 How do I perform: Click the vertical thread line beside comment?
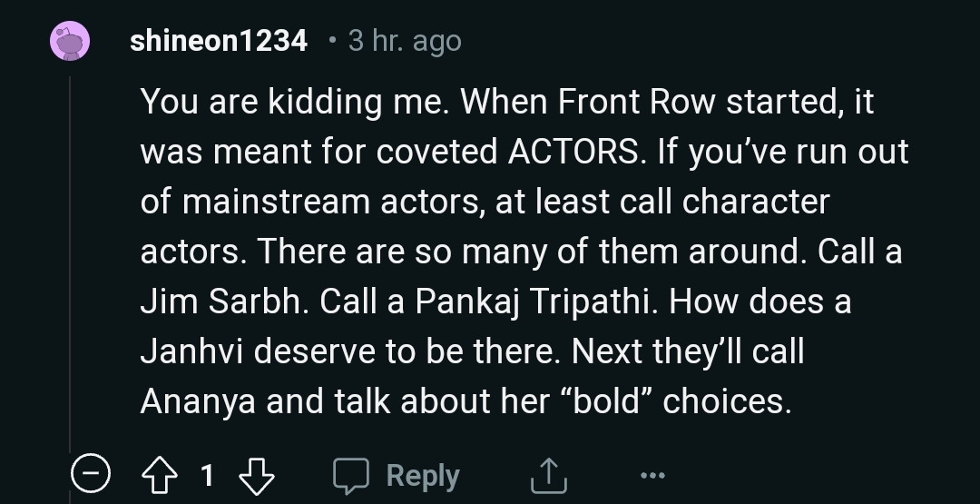tap(71, 272)
